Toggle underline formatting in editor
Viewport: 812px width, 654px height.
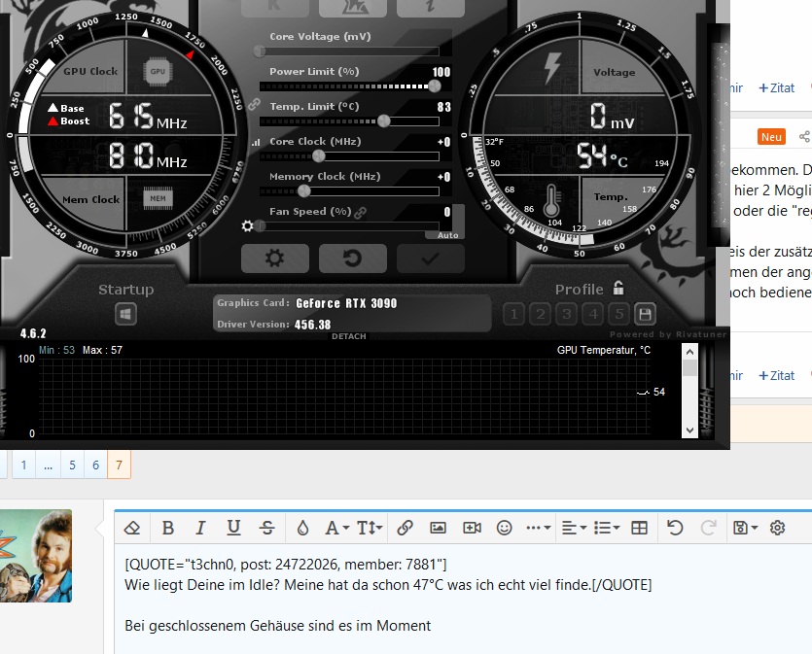click(x=233, y=528)
